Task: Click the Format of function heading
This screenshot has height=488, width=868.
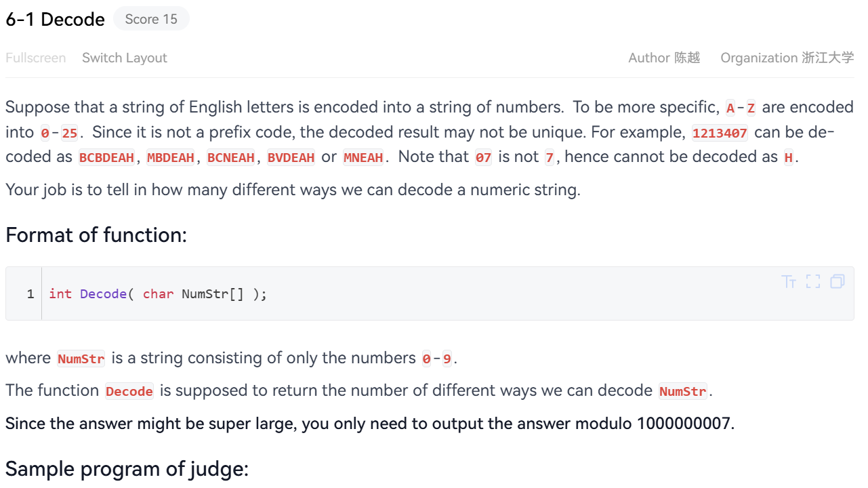Action: coord(96,235)
